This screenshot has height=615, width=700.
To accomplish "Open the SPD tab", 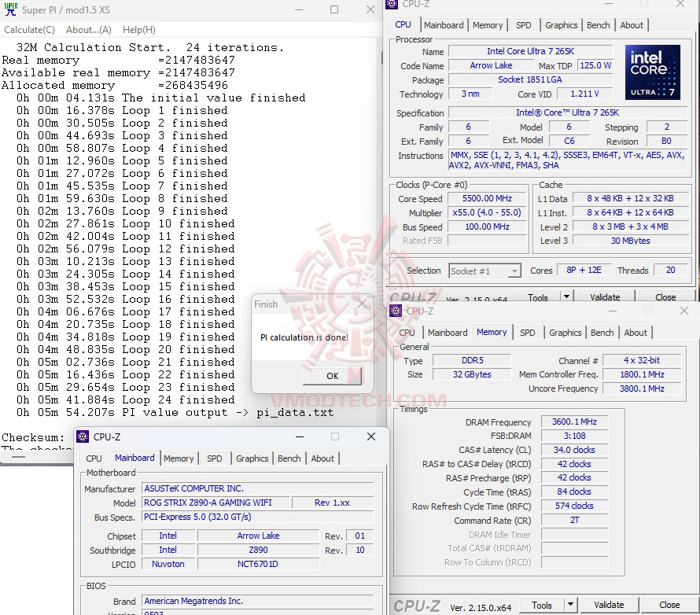I will [523, 24].
